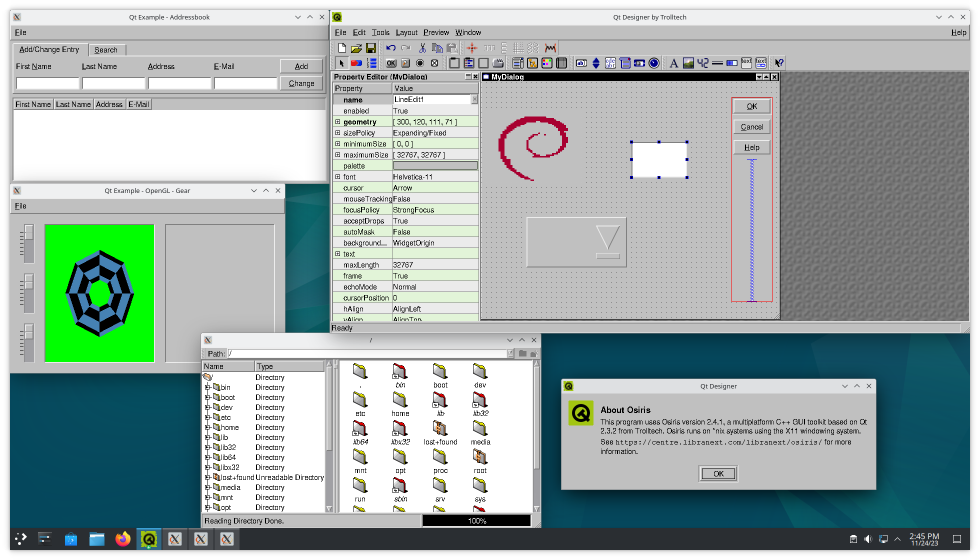Choose the Dial widget tool
980x560 pixels.
pos(654,63)
